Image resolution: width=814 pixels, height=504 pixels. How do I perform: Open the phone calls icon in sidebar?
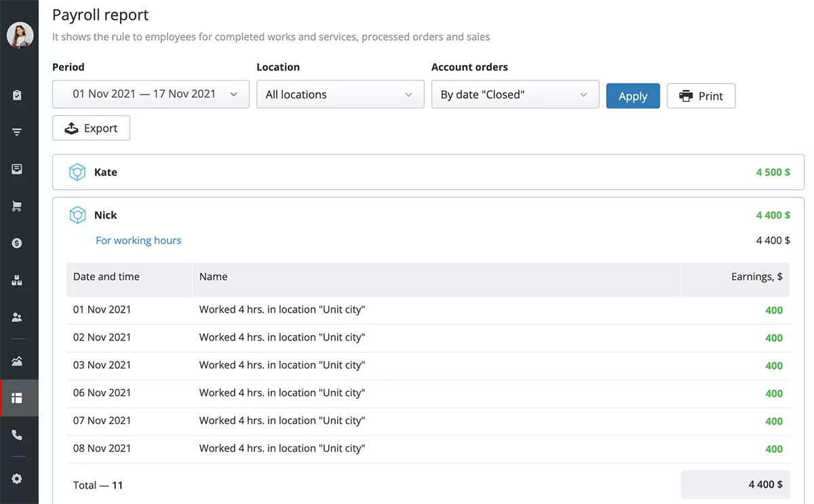(x=18, y=435)
